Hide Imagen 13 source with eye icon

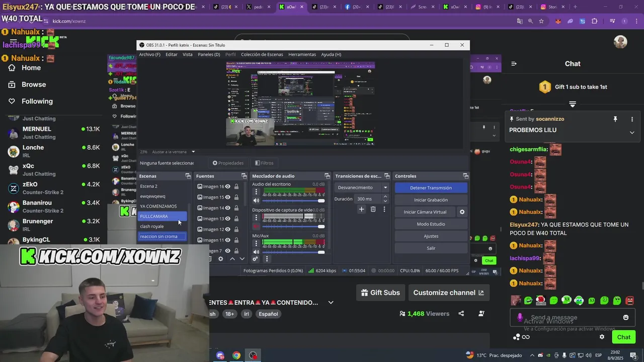[x=228, y=219]
